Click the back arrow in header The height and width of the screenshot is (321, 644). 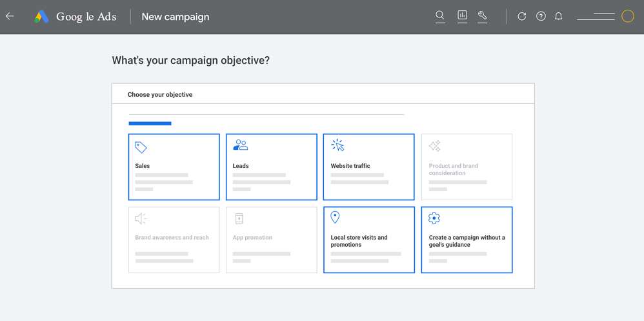click(10, 16)
